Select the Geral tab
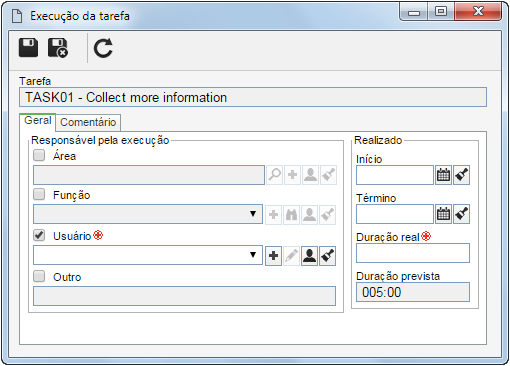 (38, 120)
